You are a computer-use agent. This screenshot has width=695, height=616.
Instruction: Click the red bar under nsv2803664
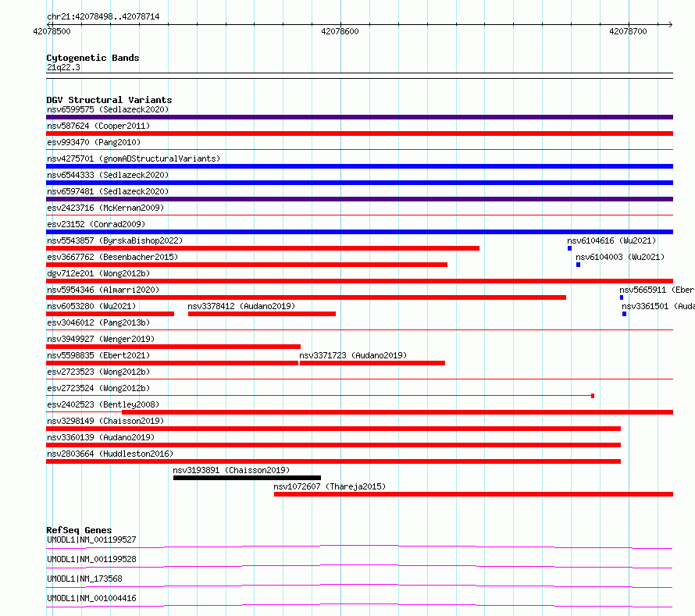coord(333,461)
